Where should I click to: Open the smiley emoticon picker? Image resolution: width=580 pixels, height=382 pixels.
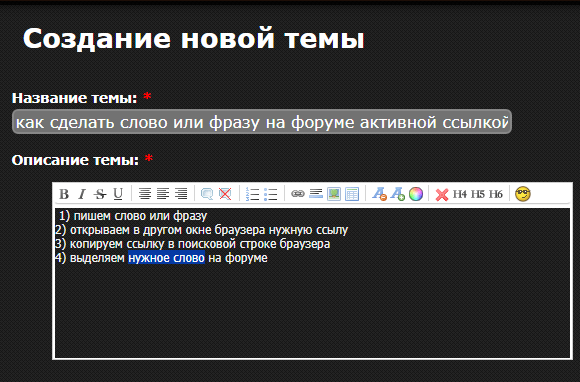(523, 194)
